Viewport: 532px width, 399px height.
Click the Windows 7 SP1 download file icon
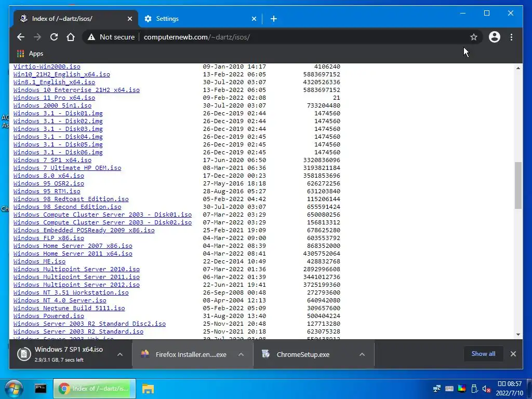[24, 354]
